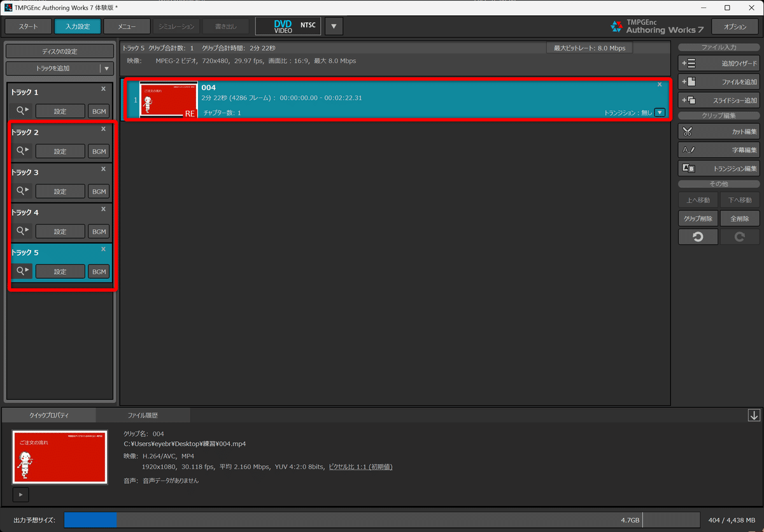Screen dimensions: 764x532
Task: Select the トラック 3 item
Action: click(x=60, y=183)
